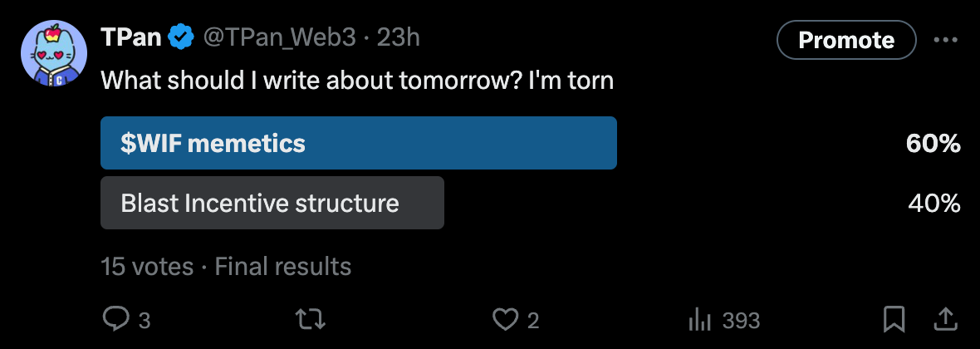Image resolution: width=980 pixels, height=349 pixels.
Task: Click the TPan display name
Action: [131, 37]
